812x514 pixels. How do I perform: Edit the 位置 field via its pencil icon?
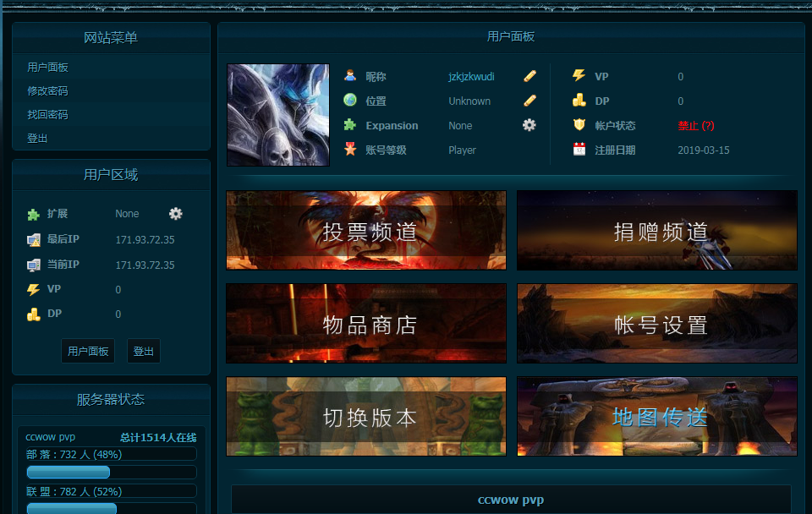pyautogui.click(x=529, y=101)
